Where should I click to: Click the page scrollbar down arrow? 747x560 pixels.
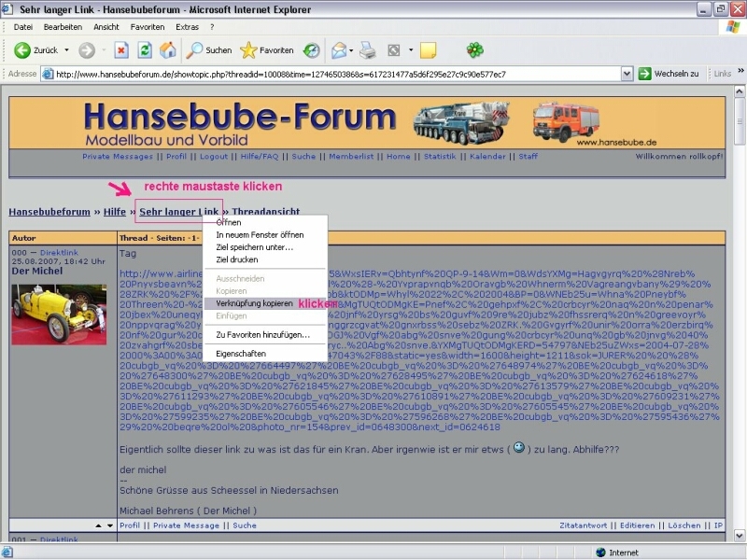point(740,535)
